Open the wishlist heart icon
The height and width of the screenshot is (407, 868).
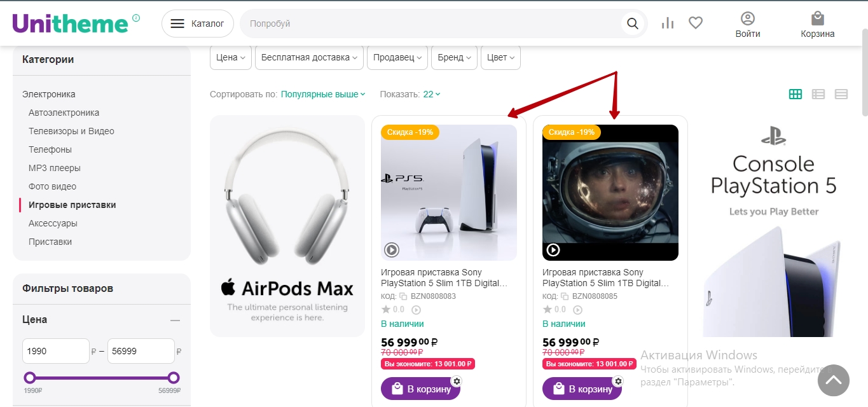pyautogui.click(x=696, y=24)
